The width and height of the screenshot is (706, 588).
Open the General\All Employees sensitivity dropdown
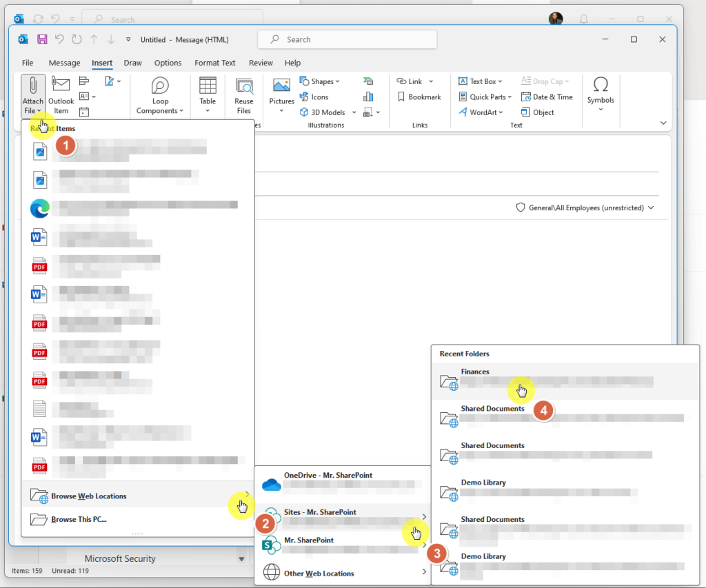pyautogui.click(x=585, y=207)
